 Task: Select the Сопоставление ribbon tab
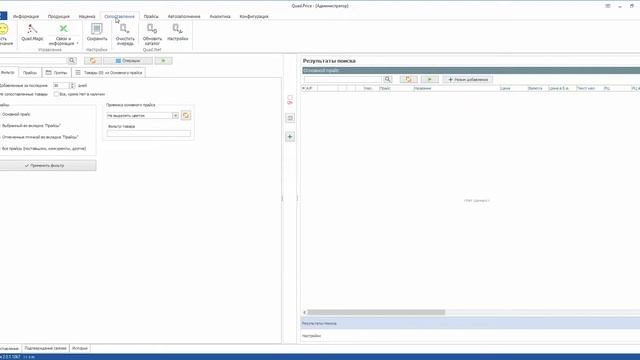point(119,16)
